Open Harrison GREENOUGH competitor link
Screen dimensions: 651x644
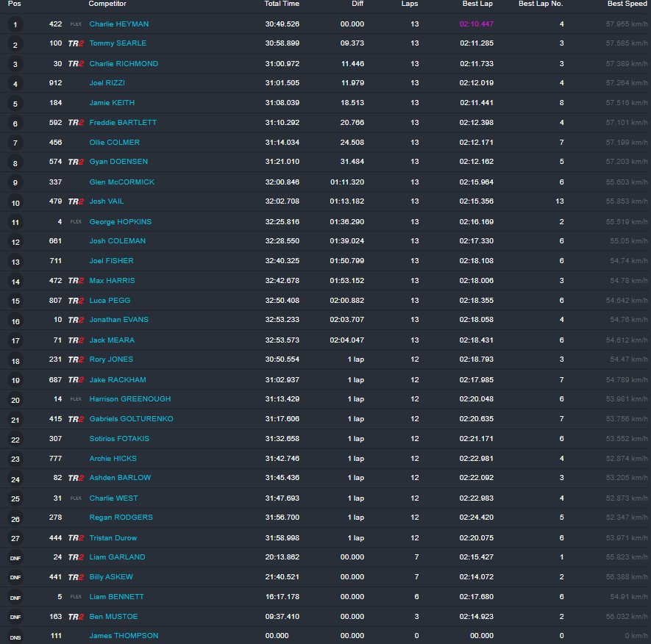click(130, 399)
